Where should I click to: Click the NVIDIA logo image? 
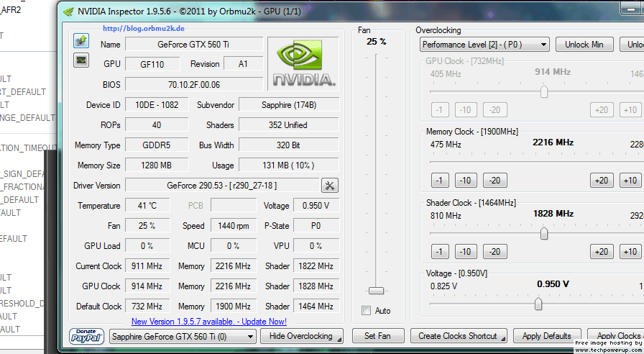[303, 64]
